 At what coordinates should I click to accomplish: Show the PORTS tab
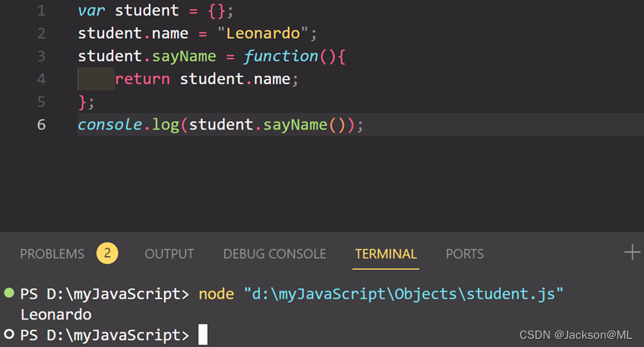click(x=465, y=254)
